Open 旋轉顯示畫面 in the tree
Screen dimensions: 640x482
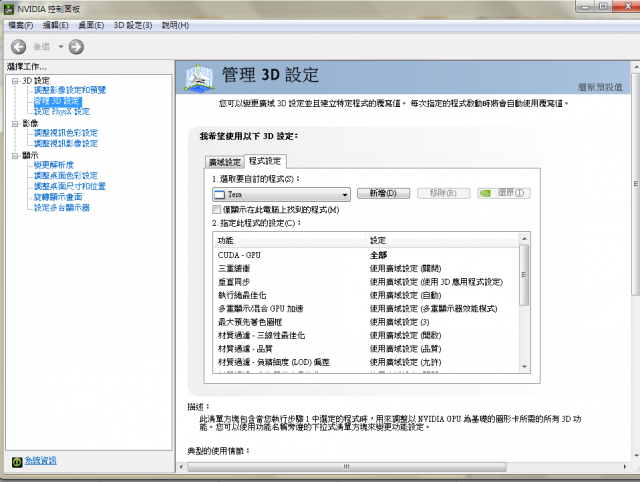tap(58, 197)
